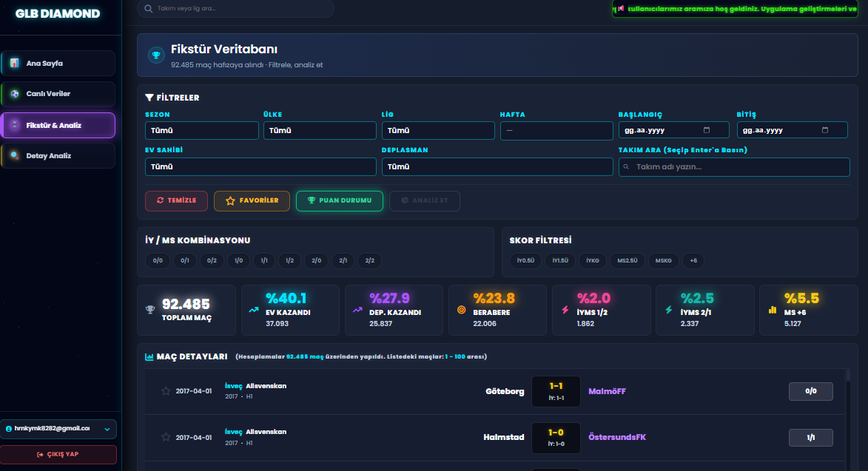This screenshot has height=471, width=868.
Task: Click the MalmöFF team name
Action: (608, 391)
